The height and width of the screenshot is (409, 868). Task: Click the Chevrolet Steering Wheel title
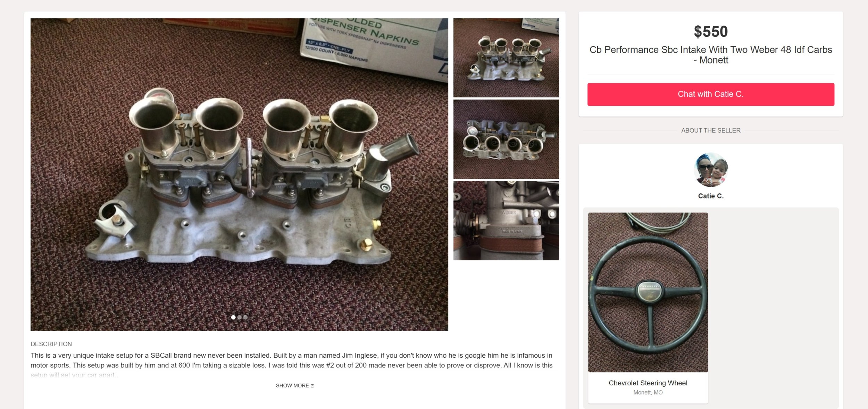648,383
